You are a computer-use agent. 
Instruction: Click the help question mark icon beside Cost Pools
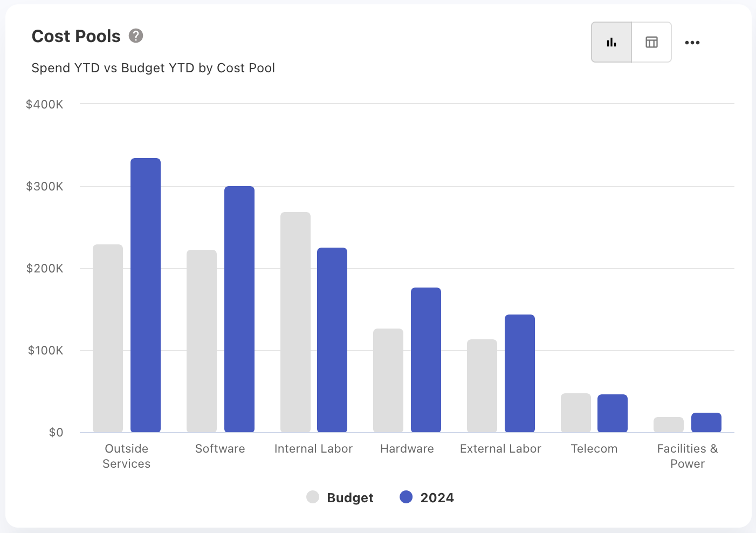[x=136, y=36]
